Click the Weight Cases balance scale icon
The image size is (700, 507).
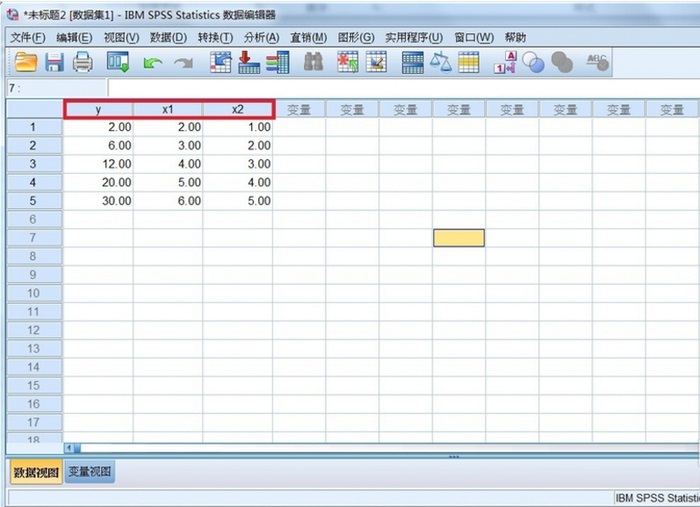(441, 62)
